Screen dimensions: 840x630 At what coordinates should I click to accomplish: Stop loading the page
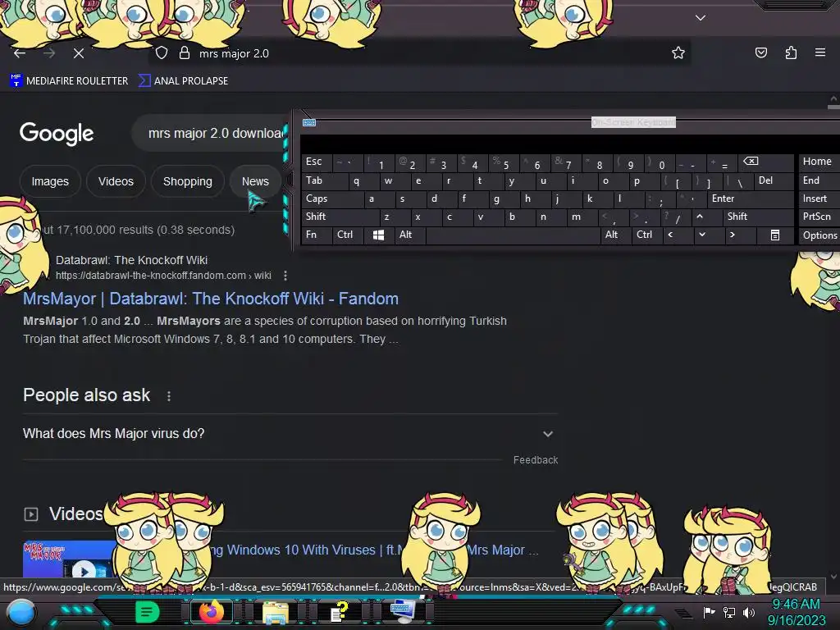79,53
